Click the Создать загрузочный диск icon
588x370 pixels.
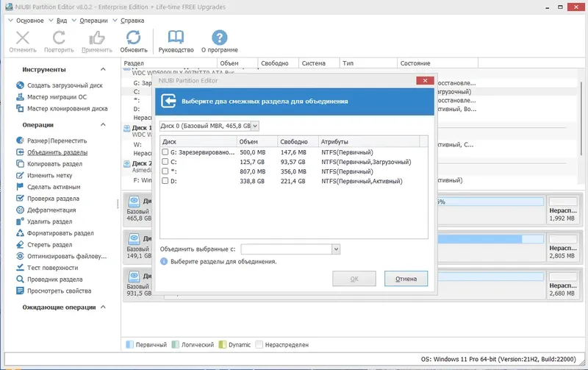(x=20, y=85)
